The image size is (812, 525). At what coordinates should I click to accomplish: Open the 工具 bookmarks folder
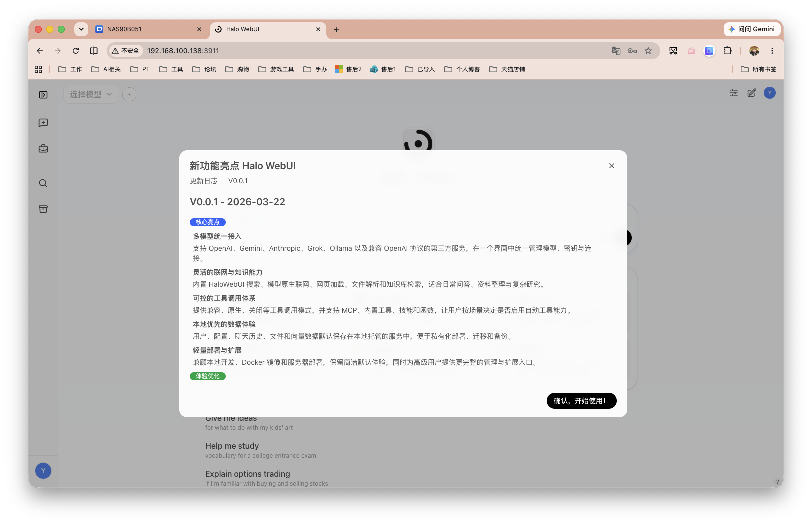click(171, 69)
